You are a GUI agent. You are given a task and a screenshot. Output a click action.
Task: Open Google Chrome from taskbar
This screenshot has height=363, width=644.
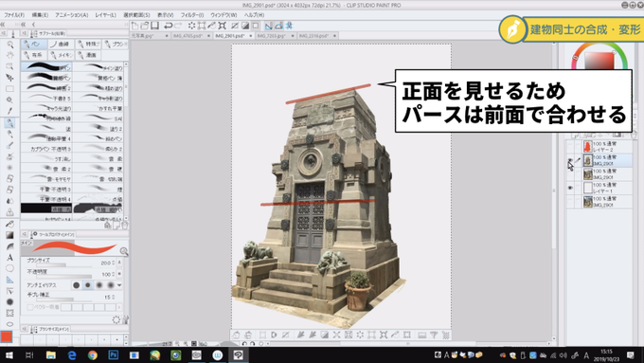pos(93,355)
